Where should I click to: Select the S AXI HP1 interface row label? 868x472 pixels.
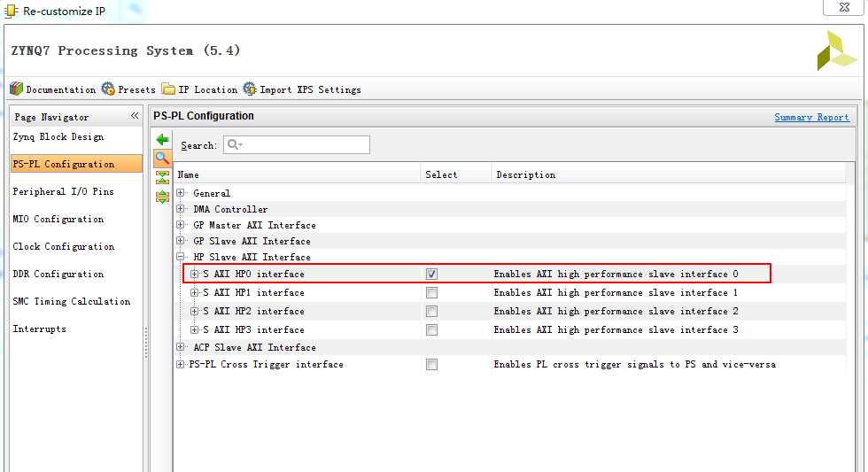point(253,293)
